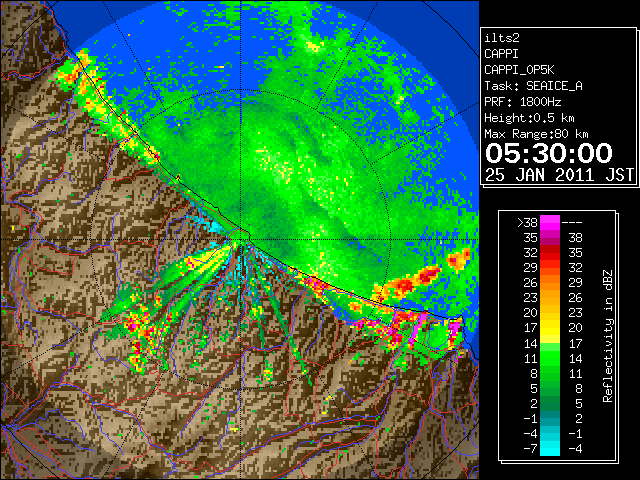Click the 'CAPPI' product label

(501, 54)
